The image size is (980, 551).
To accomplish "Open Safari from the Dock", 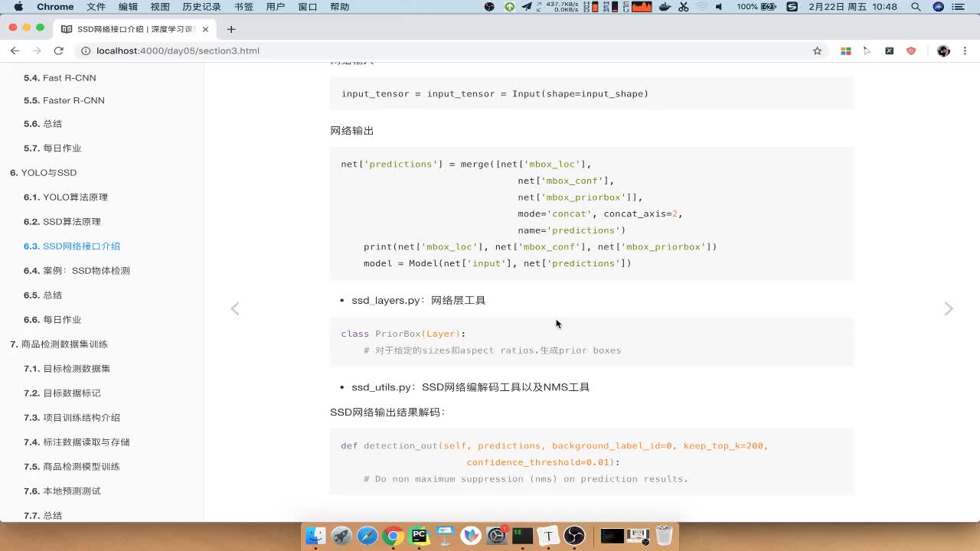I will tap(367, 536).
